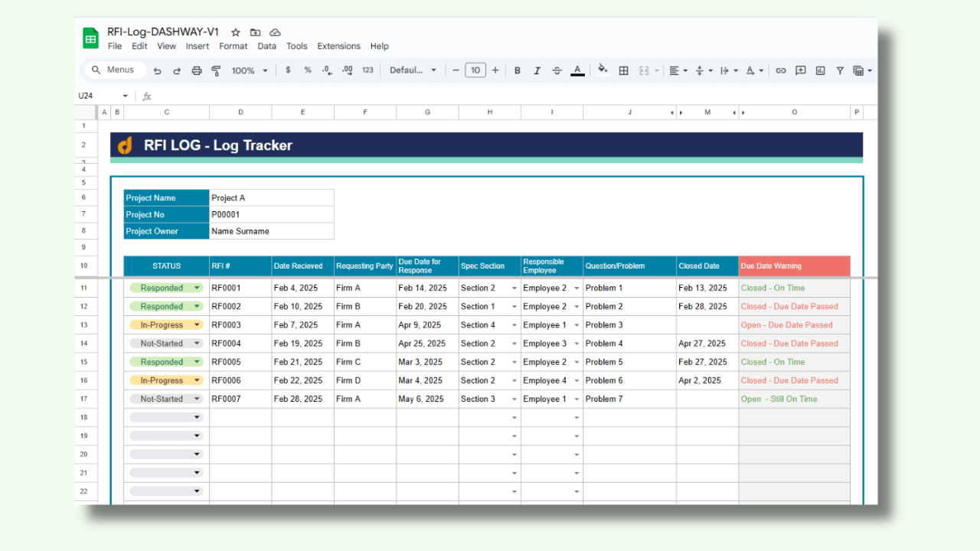
Task: Select column D header
Action: 240,112
